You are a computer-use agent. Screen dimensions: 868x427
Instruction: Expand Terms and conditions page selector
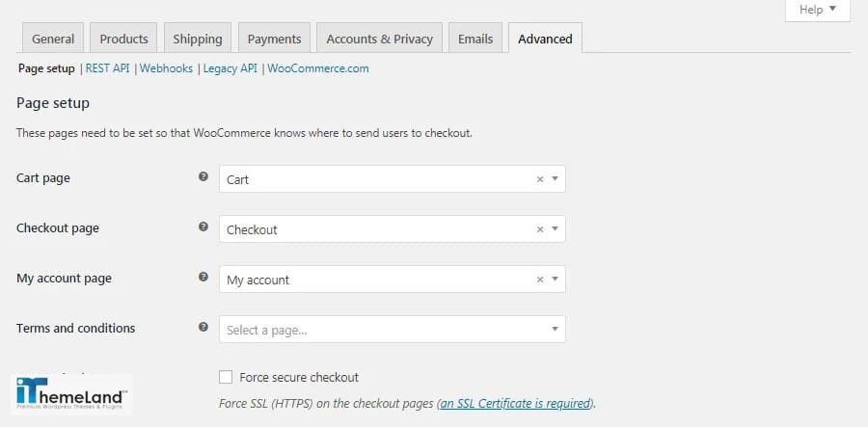pyautogui.click(x=392, y=329)
